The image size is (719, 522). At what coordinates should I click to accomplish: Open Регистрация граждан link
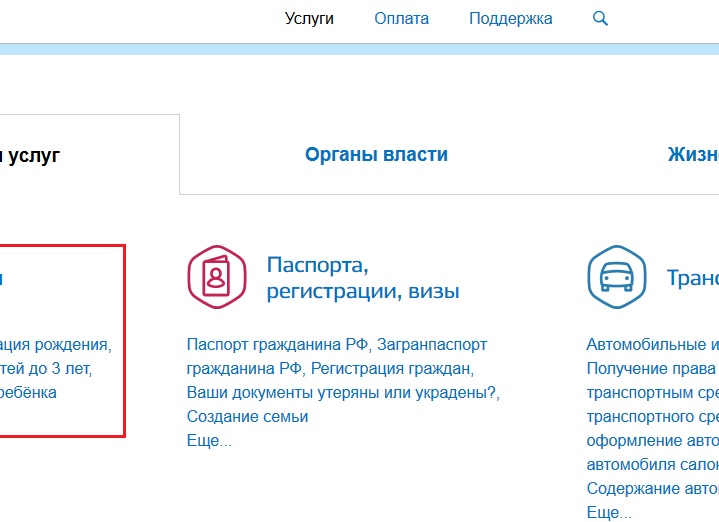391,368
